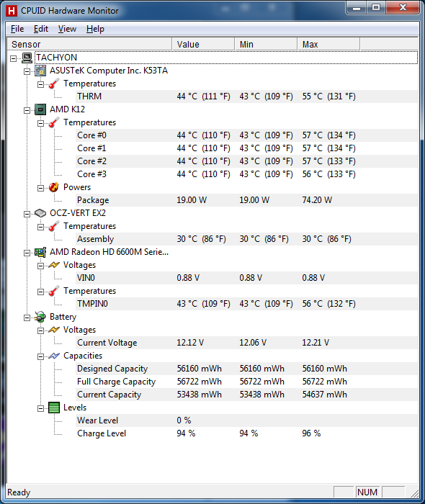Click the AMD Radeon graphics card icon
425x504 pixels.
click(40, 252)
